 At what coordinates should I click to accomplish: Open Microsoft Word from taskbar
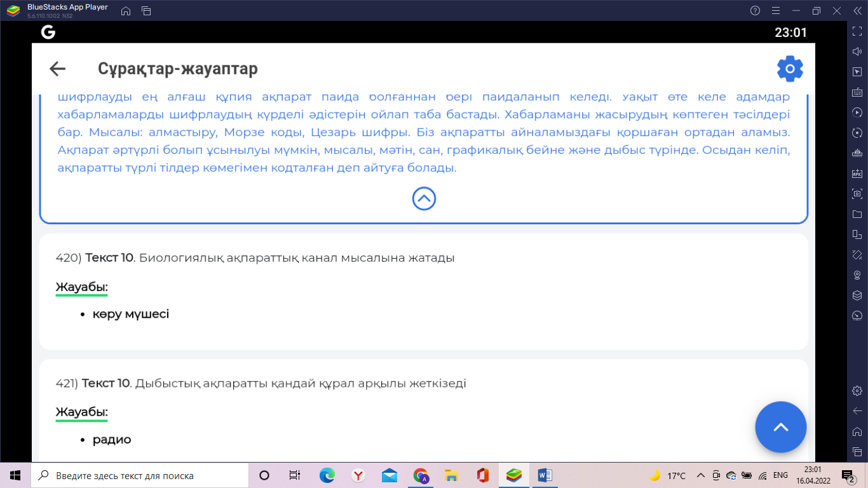[x=545, y=475]
